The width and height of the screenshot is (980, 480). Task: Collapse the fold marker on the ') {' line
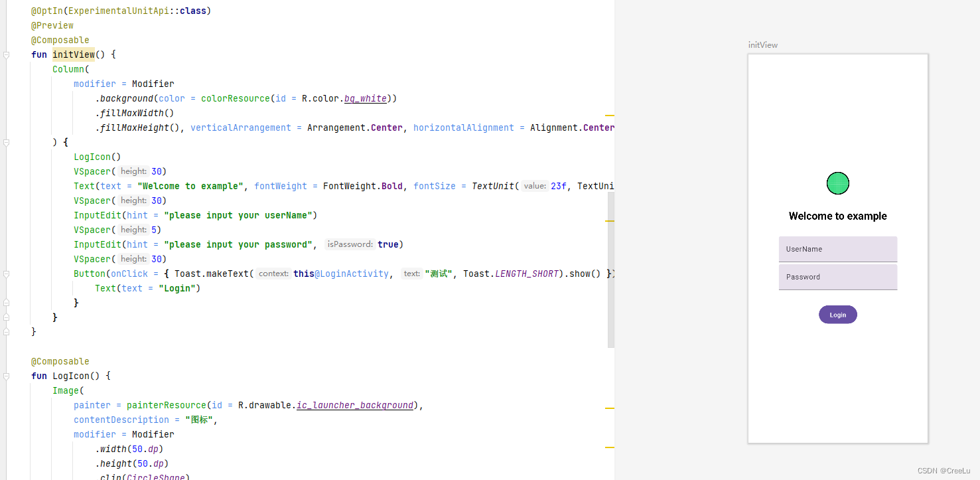(6, 142)
